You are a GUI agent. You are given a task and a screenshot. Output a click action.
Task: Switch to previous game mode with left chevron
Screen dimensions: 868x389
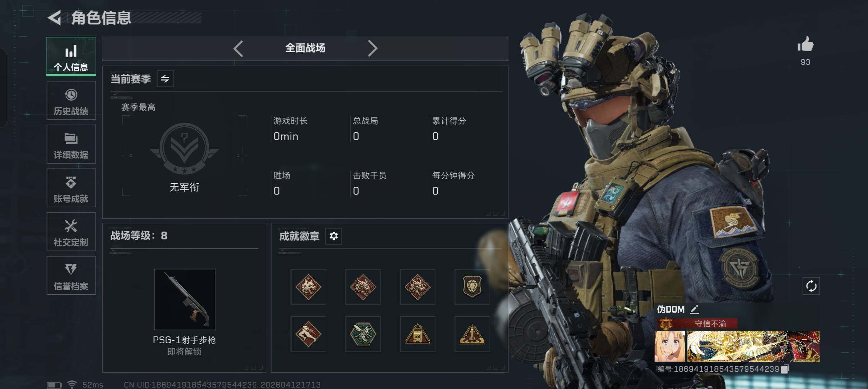pos(238,48)
